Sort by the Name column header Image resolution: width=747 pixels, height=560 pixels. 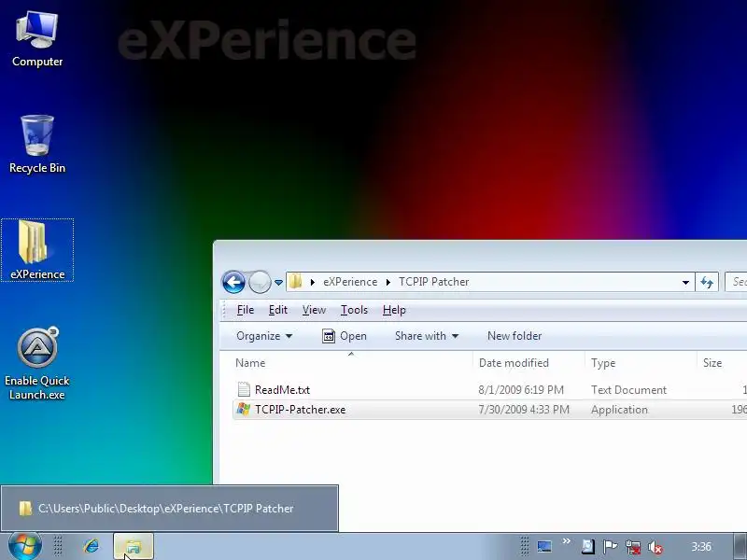click(352, 363)
